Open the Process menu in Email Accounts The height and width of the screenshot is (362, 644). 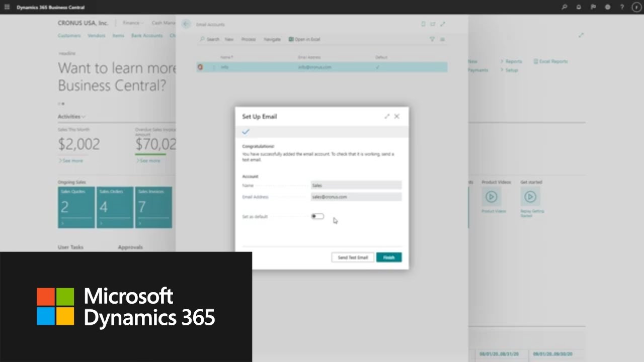[x=248, y=39]
